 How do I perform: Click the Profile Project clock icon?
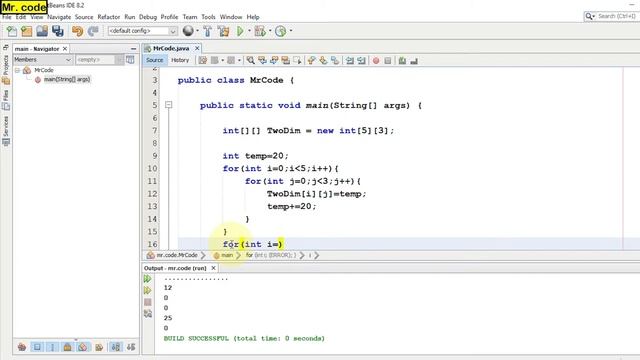point(280,31)
